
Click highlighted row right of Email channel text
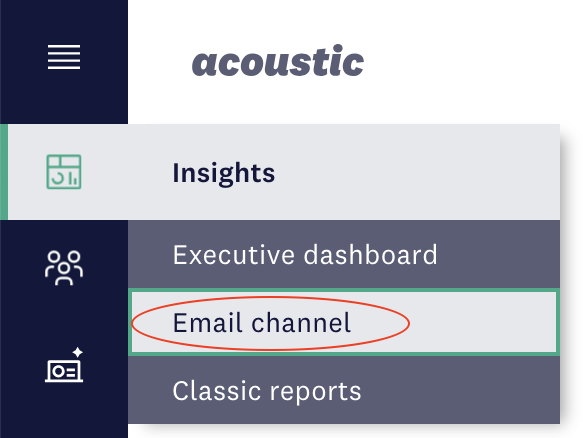[x=481, y=322]
